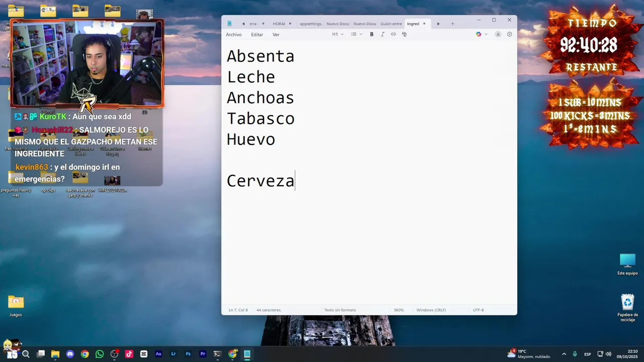Insert a link using the link icon
Screen dimensions: 644x362
[393, 34]
